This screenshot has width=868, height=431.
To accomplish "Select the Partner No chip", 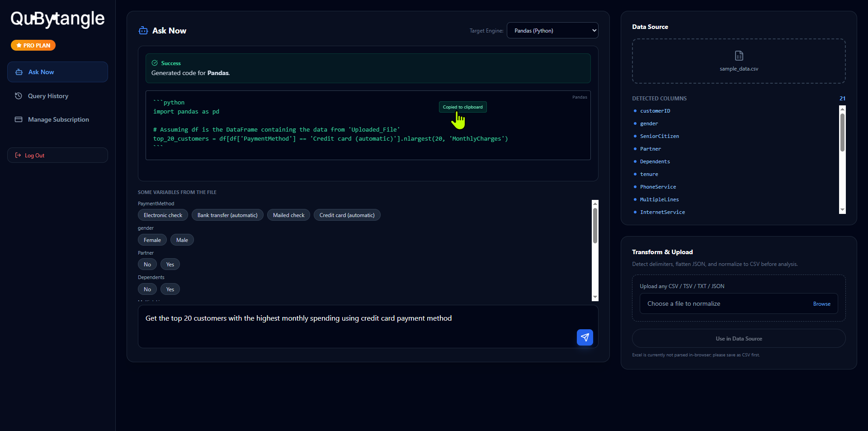I will pos(147,264).
